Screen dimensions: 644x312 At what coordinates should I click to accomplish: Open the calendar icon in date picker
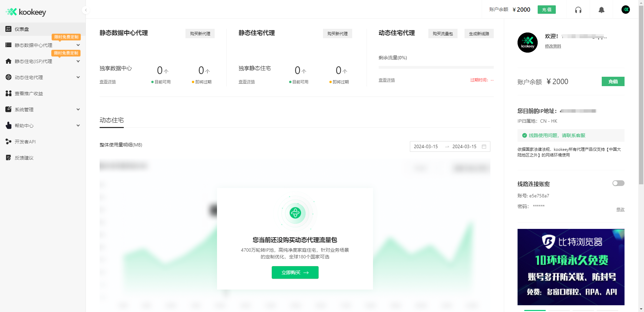pos(484,146)
